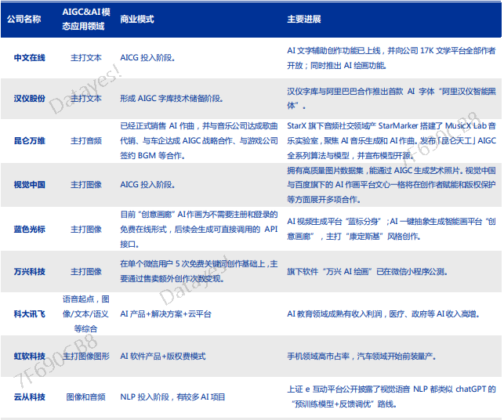Select the AIGC&AI模态应用领域 column header
The width and height of the screenshot is (504, 420).
86,19
